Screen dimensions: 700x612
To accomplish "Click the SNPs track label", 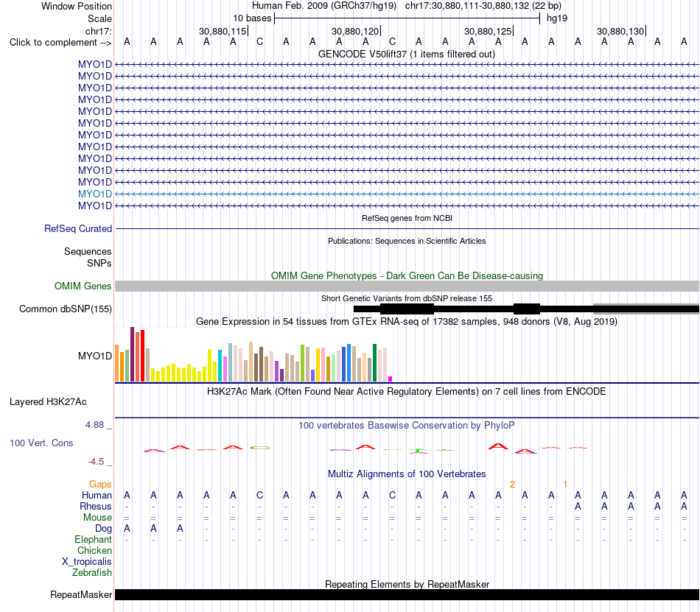I will point(99,263).
